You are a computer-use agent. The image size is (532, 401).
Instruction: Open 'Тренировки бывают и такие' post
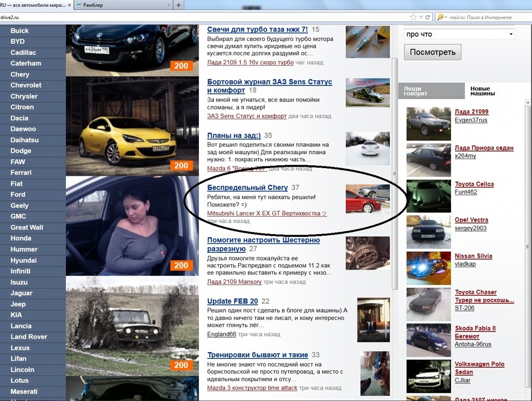click(258, 355)
